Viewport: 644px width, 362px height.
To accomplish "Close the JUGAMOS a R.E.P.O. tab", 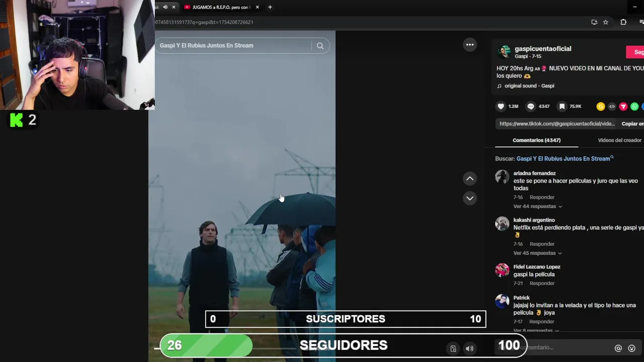I will [x=258, y=7].
